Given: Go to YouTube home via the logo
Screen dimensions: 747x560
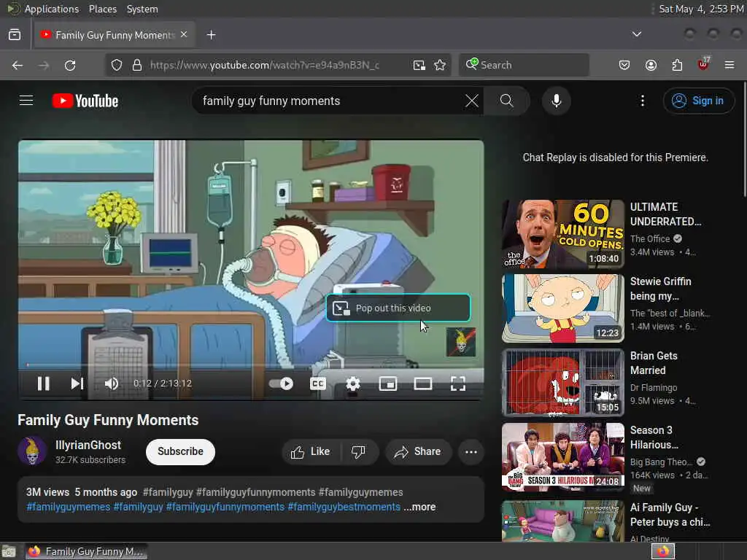Looking at the screenshot, I should 85,101.
